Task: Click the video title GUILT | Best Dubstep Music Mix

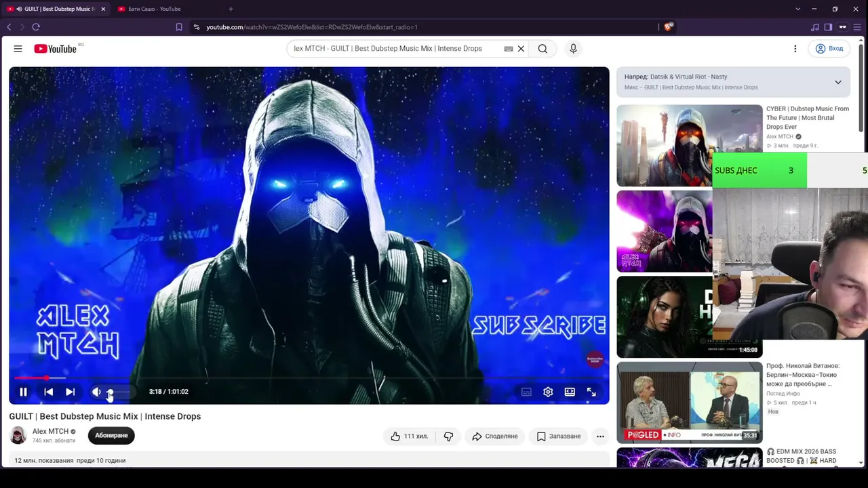Action: (105, 416)
